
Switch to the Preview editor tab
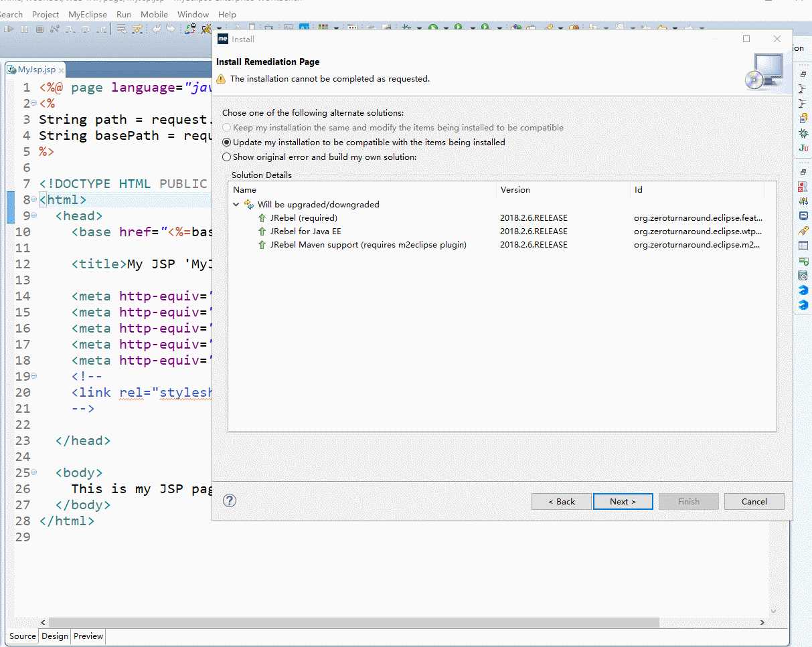(x=88, y=636)
